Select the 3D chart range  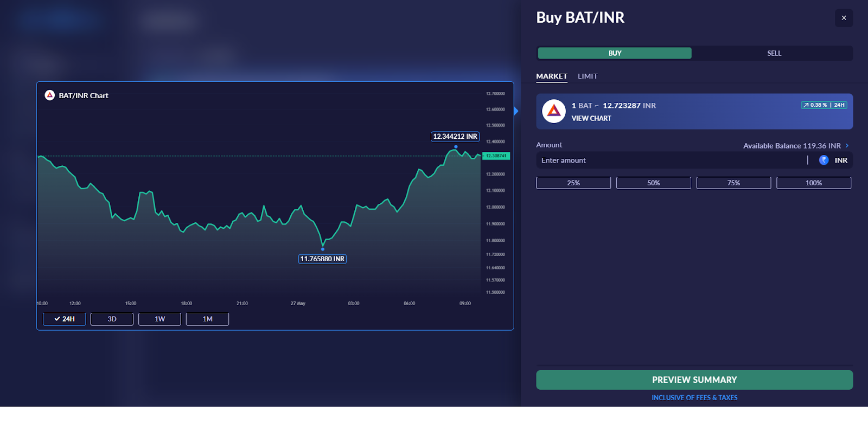(x=112, y=319)
